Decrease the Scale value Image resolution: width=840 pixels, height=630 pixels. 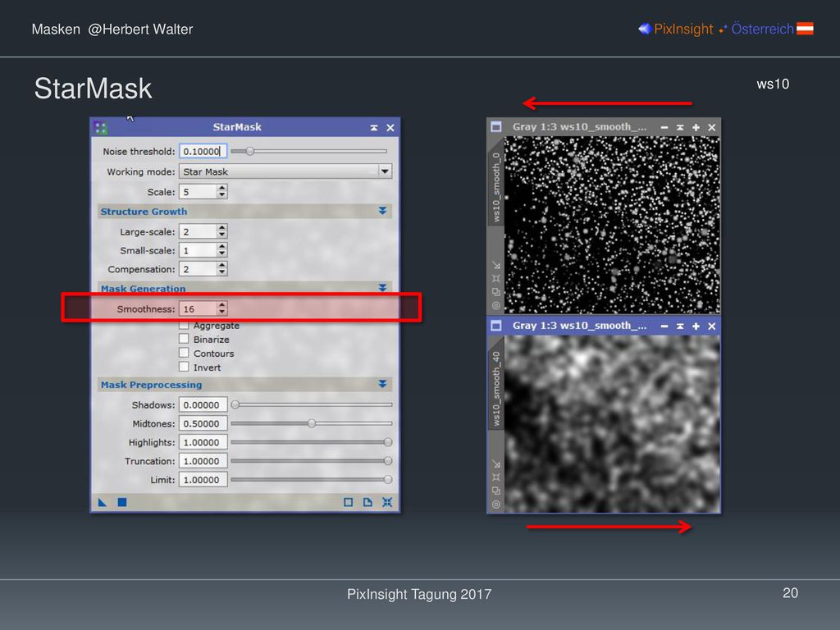click(221, 195)
